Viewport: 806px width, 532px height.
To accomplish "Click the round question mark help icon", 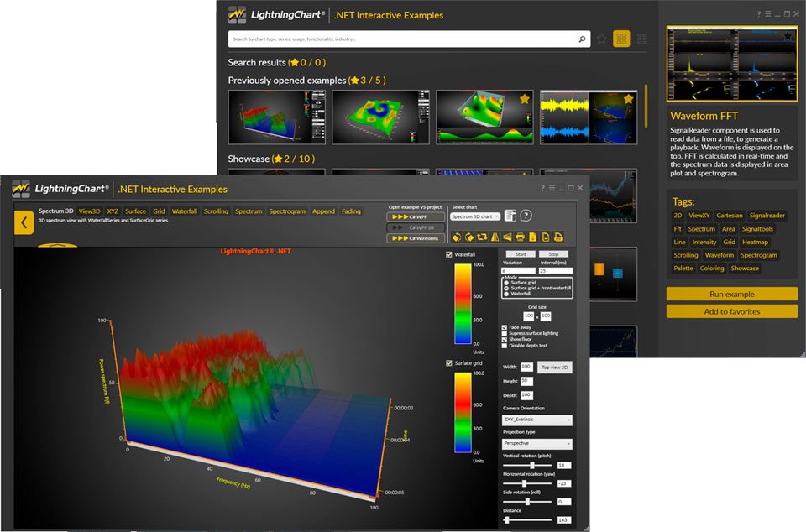I will click(526, 216).
